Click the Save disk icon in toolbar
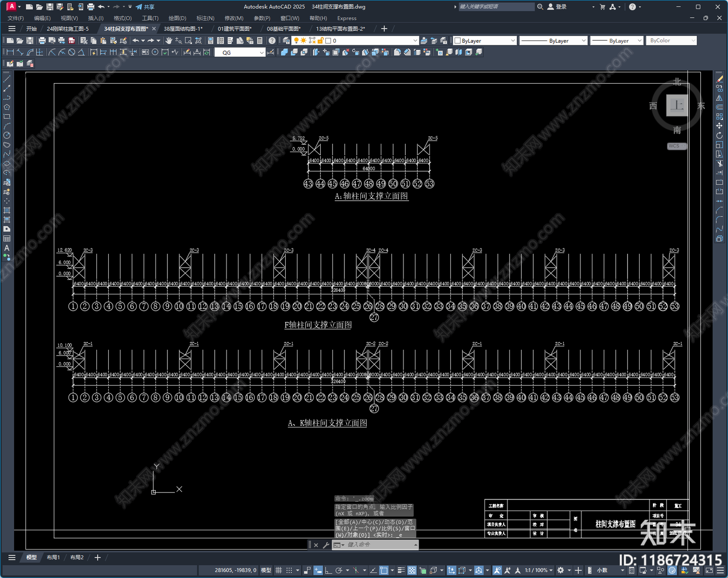This screenshot has width=728, height=578. 30,41
